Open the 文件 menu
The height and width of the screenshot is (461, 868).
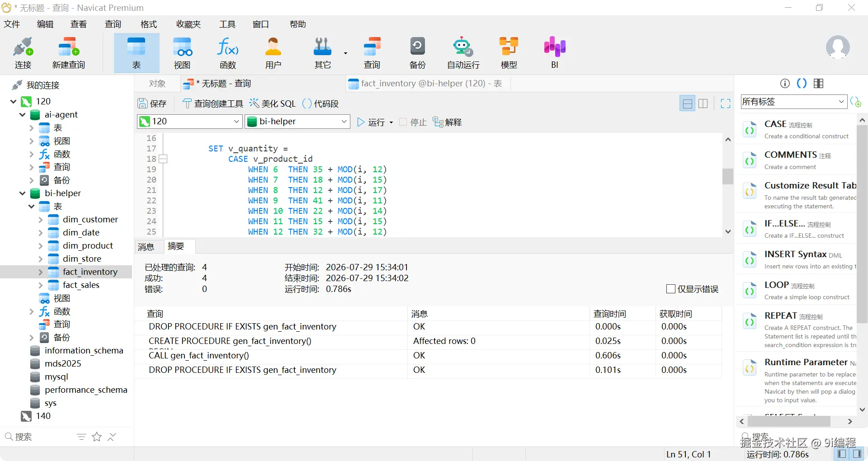point(12,24)
